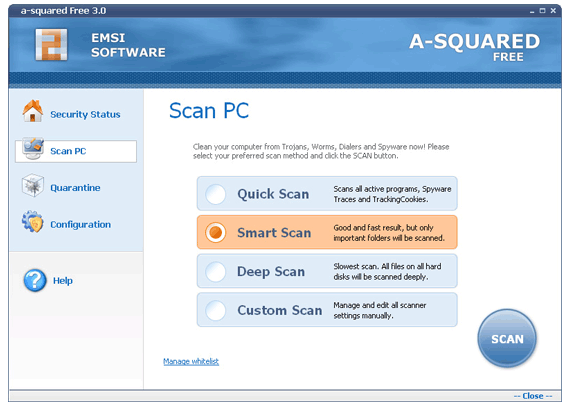575x405 pixels.
Task: Click the a-squared Free 3.0 window title
Action: tap(63, 11)
